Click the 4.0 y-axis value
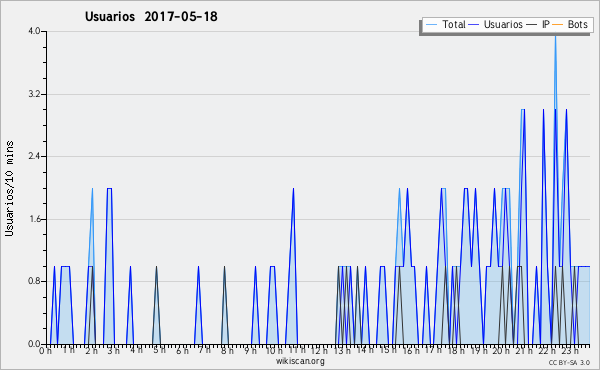This screenshot has width=600, height=370. 34,31
